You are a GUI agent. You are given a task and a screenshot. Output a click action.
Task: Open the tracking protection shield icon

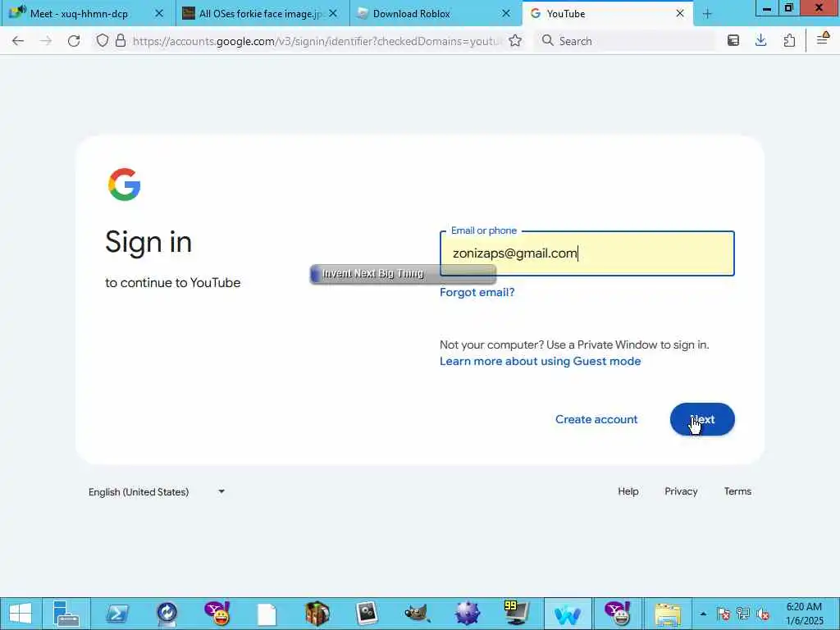point(103,41)
